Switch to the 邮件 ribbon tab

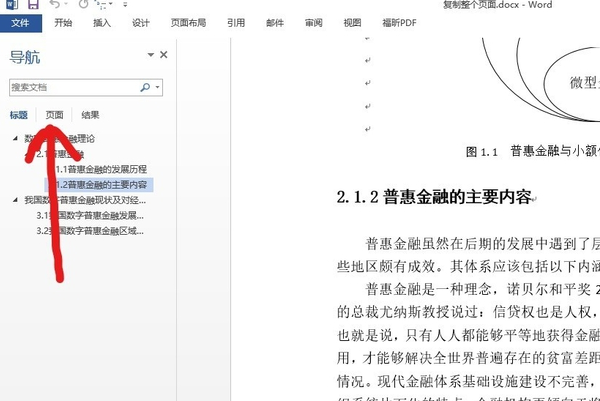[x=275, y=23]
